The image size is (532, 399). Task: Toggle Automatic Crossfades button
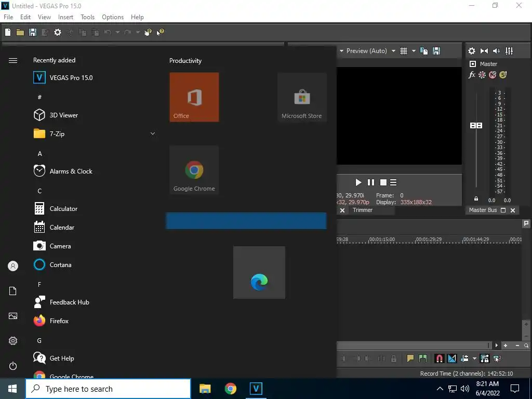(452, 358)
